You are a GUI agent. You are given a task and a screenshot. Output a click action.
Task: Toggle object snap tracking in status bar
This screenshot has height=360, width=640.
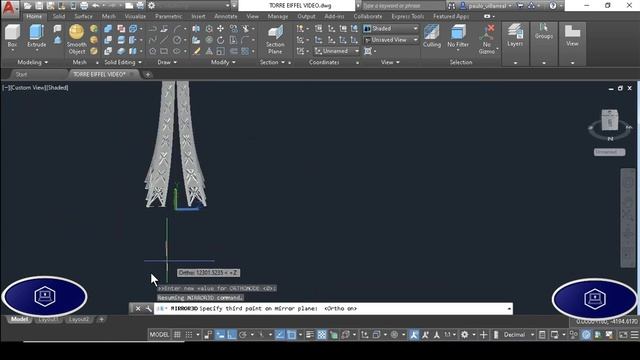280,335
